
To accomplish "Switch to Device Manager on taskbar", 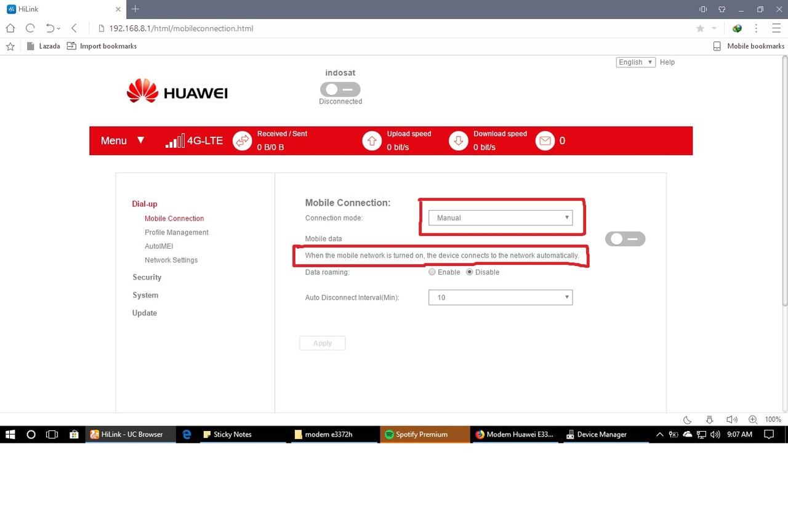I will 605,434.
